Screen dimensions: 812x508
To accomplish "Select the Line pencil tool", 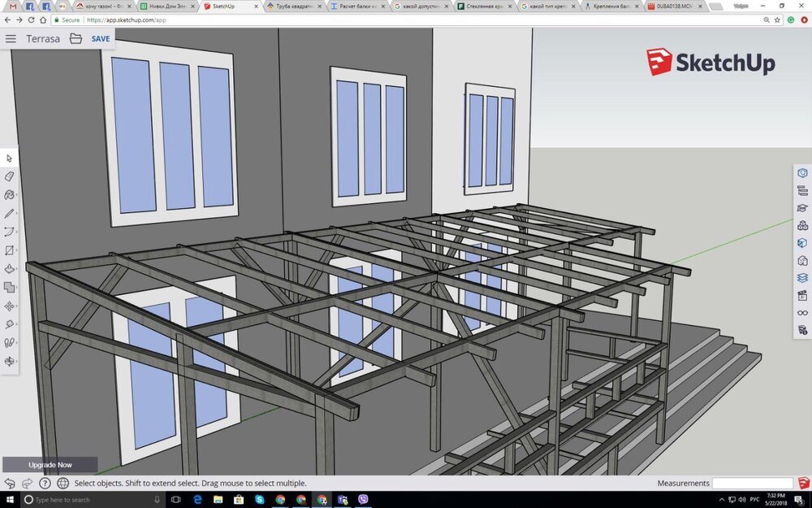I will click(x=10, y=213).
